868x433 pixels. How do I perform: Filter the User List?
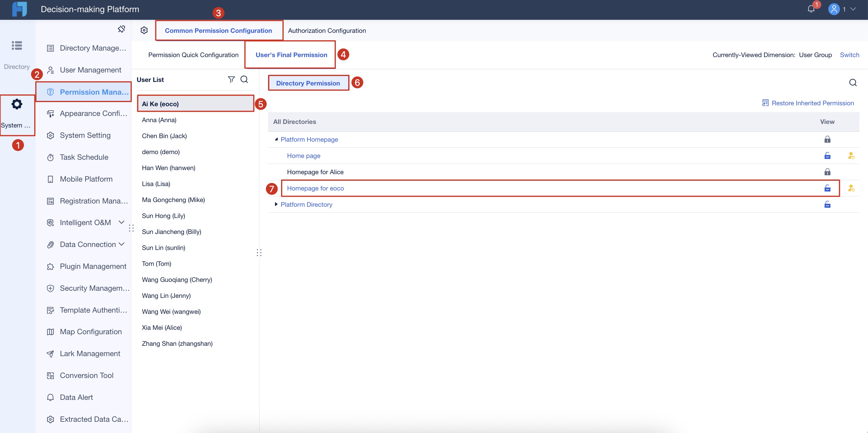tap(231, 80)
